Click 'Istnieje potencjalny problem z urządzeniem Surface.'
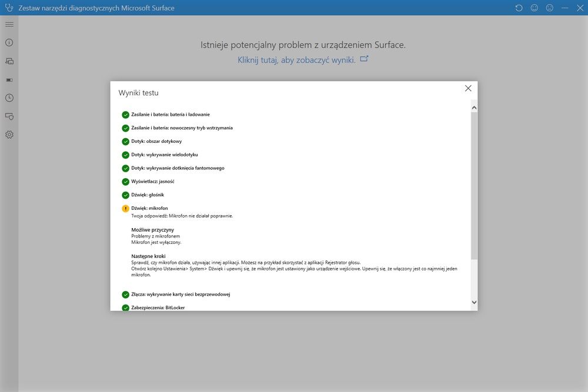The image size is (588, 392). pyautogui.click(x=303, y=45)
